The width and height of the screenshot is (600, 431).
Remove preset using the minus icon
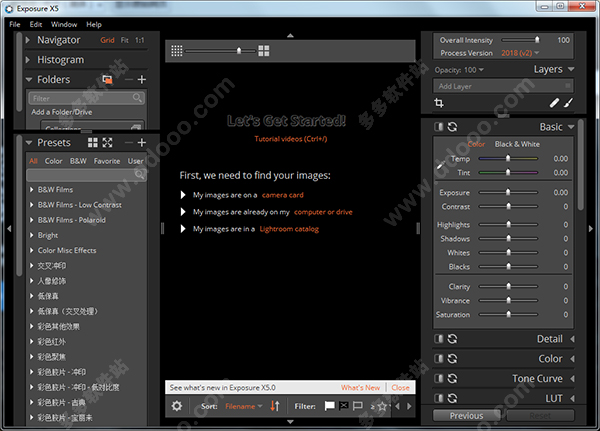coord(129,143)
